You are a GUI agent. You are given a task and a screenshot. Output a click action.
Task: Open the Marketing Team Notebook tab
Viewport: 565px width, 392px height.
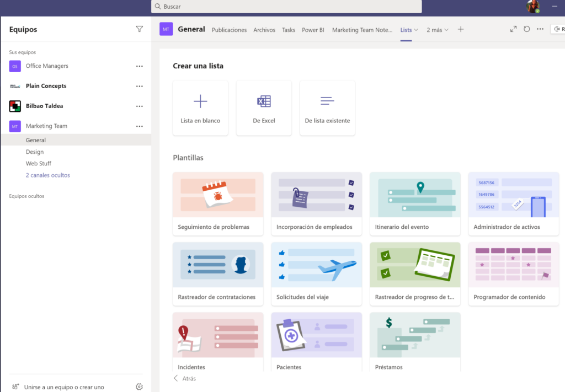tap(362, 30)
